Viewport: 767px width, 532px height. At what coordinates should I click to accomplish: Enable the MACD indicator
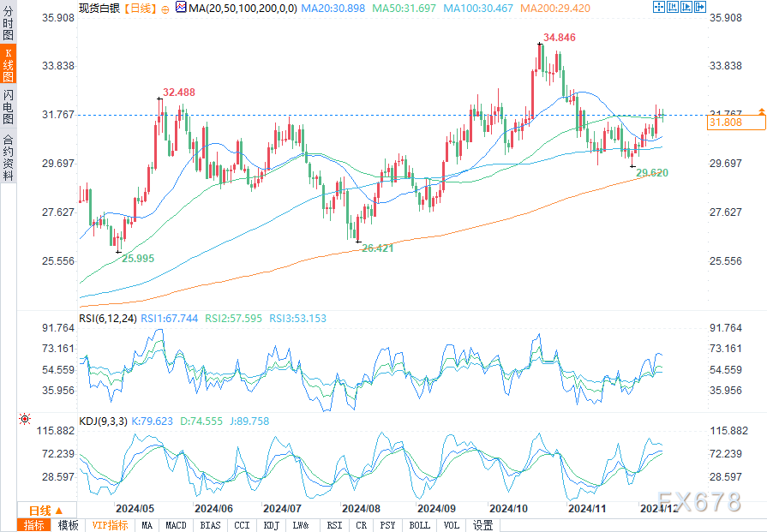click(176, 525)
